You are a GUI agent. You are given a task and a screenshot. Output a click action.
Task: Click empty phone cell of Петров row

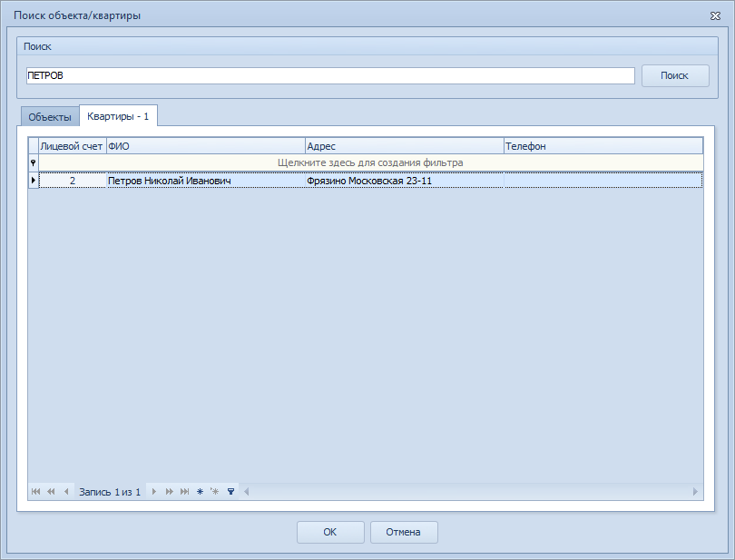(603, 181)
